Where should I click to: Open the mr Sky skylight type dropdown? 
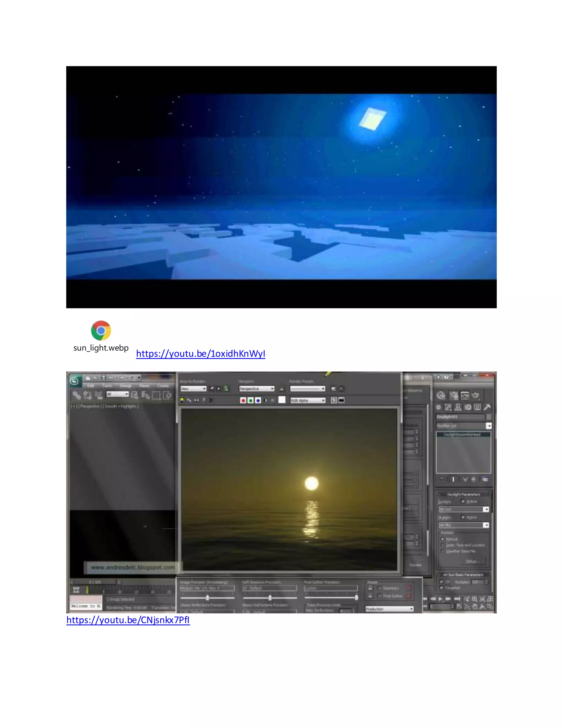(463, 525)
